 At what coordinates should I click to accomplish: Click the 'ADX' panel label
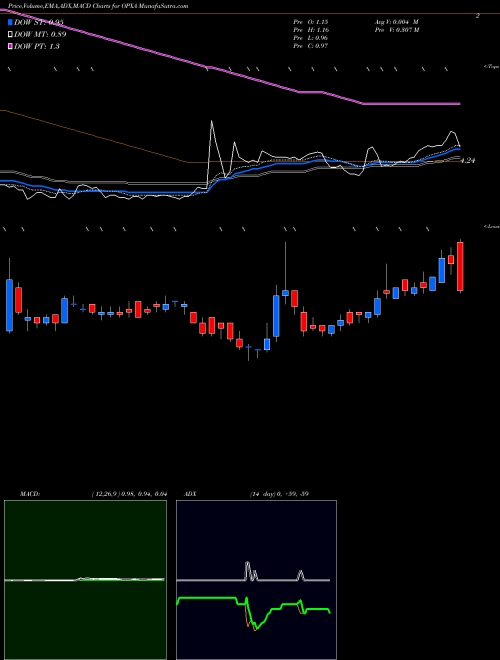click(191, 494)
